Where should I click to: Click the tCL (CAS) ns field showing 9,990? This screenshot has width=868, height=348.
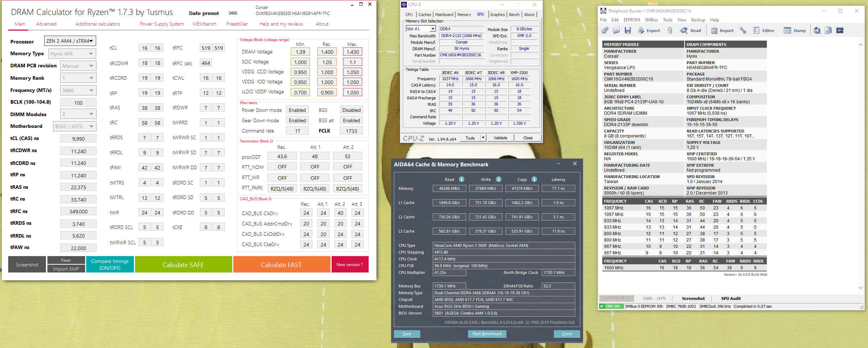tap(78, 139)
